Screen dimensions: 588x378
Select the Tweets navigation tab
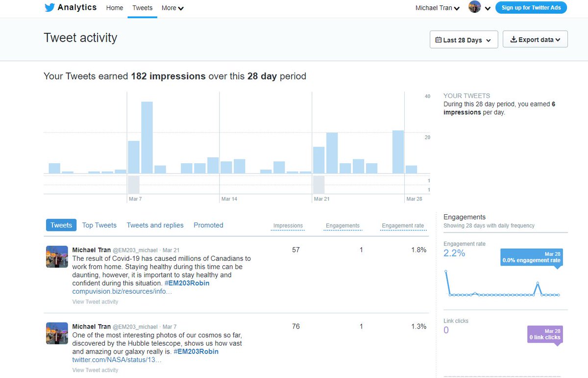(143, 8)
